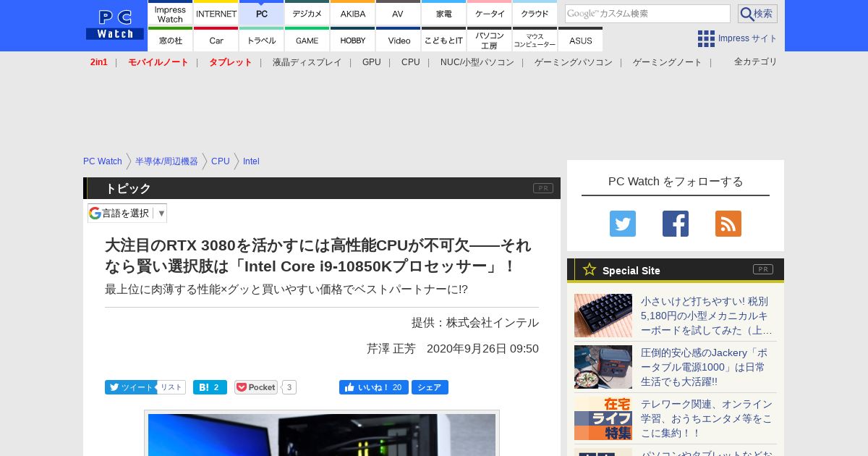868x456 pixels.
Task: Select the PC tab
Action: point(262,12)
